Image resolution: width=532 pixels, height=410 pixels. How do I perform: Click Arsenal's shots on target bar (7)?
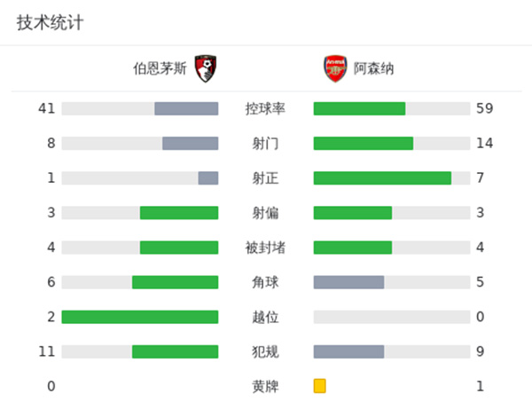click(x=382, y=178)
